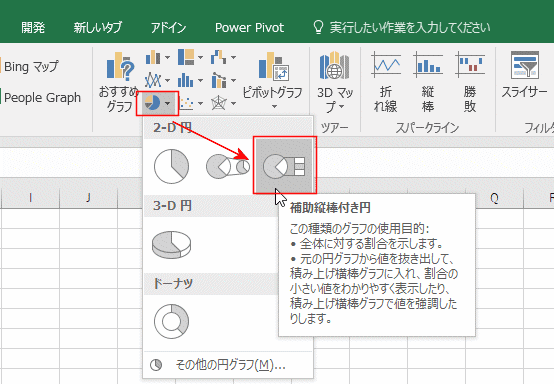
Task: Choose the 3-D pie chart
Action: 171,244
